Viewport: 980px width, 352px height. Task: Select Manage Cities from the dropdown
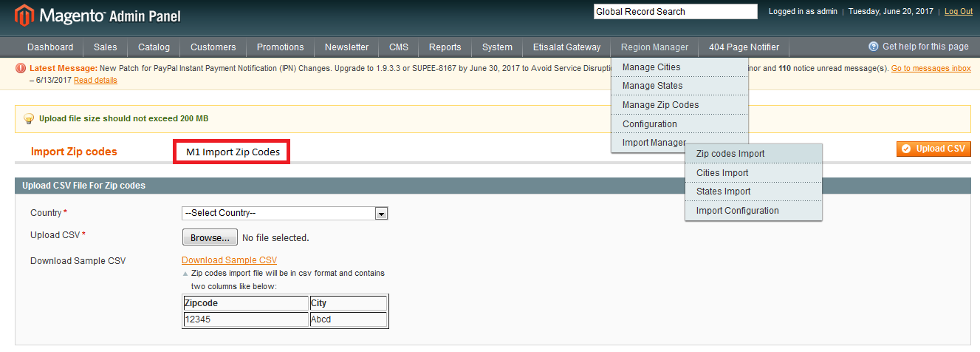coord(680,67)
